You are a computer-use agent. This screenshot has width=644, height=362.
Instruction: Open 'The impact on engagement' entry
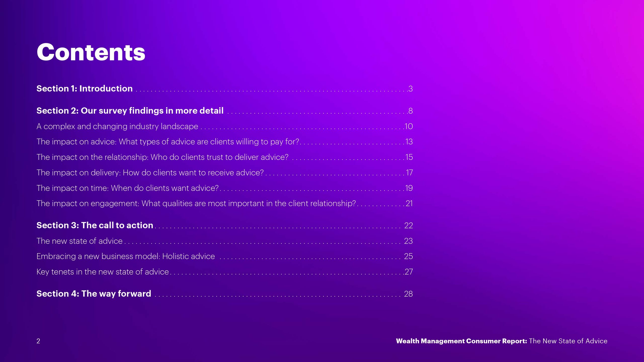tap(196, 203)
